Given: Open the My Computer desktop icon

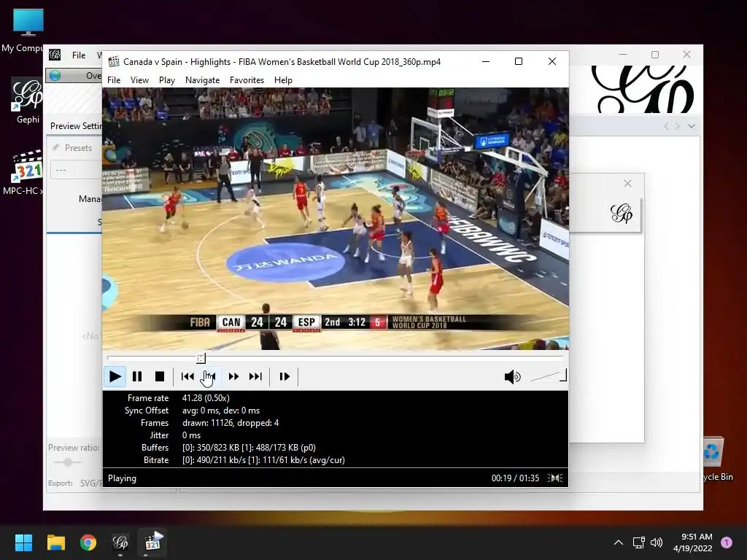Looking at the screenshot, I should [28, 30].
